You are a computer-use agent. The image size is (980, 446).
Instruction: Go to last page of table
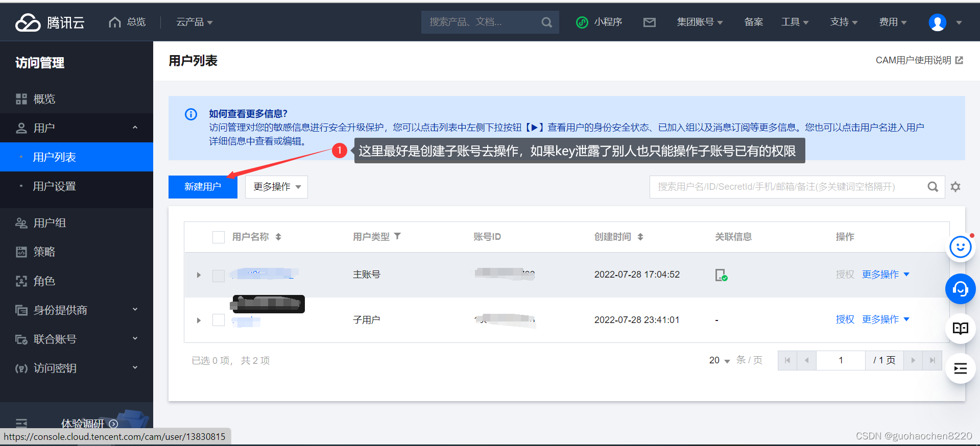[933, 360]
